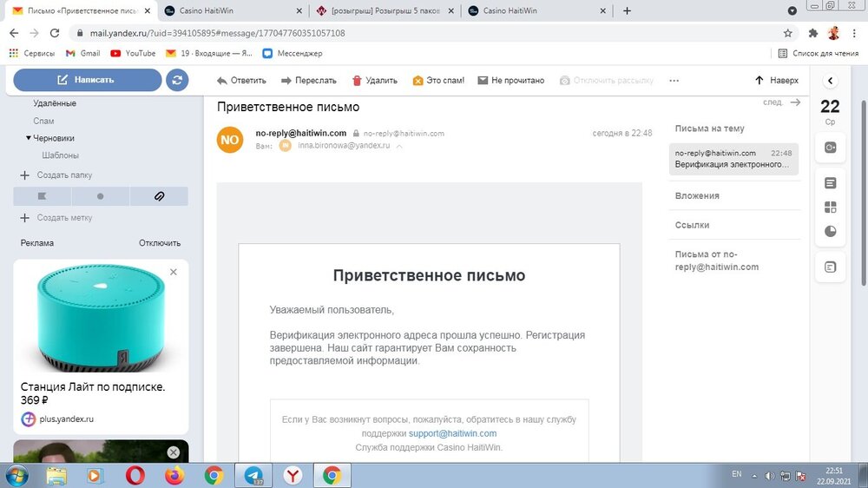Click sender name no-reply@haitiwin.com

[300, 133]
